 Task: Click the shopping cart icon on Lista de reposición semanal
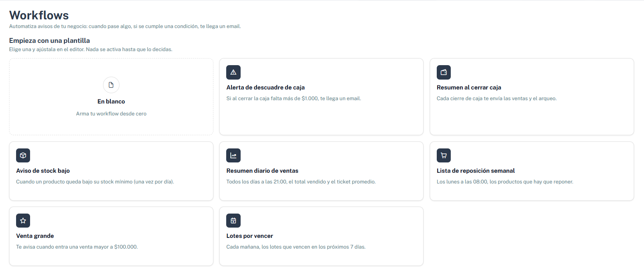coord(444,155)
